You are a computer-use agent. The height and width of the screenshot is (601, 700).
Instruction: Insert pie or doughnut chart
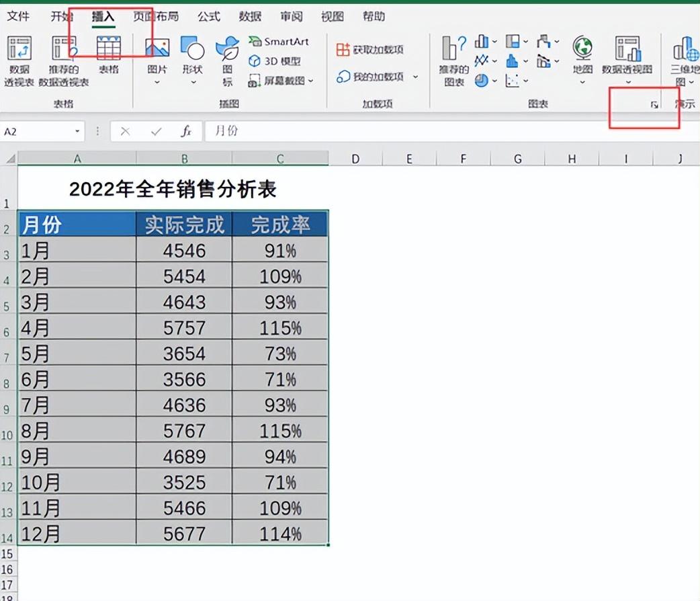coord(481,81)
